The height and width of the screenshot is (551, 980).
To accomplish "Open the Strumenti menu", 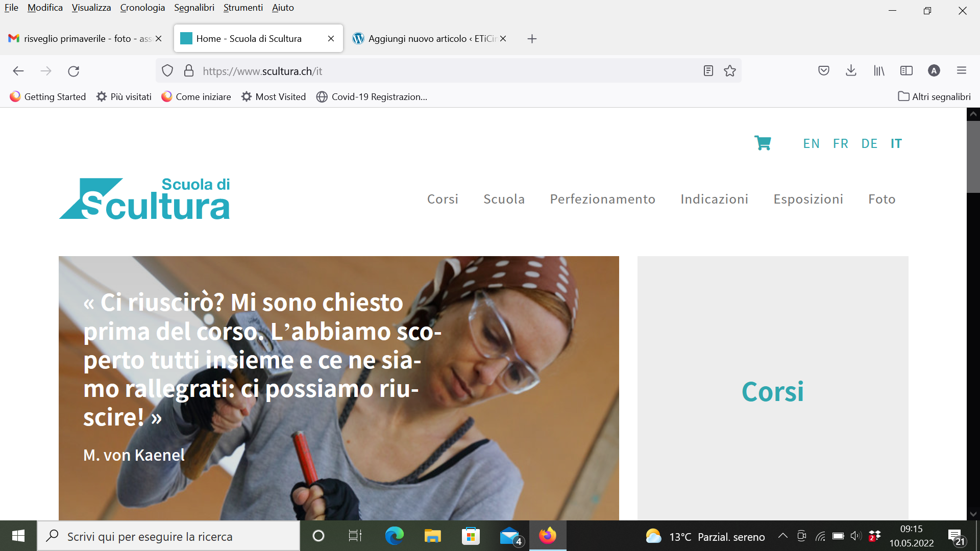I will click(x=243, y=8).
